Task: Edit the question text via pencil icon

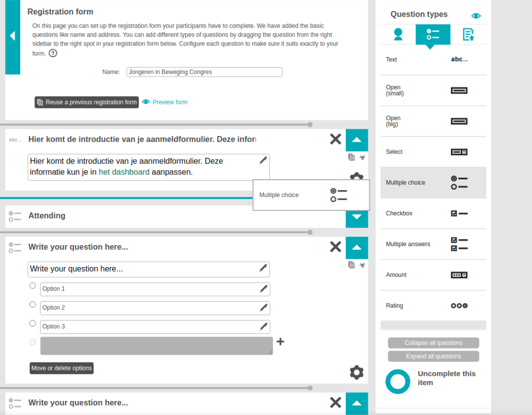Action: (263, 268)
